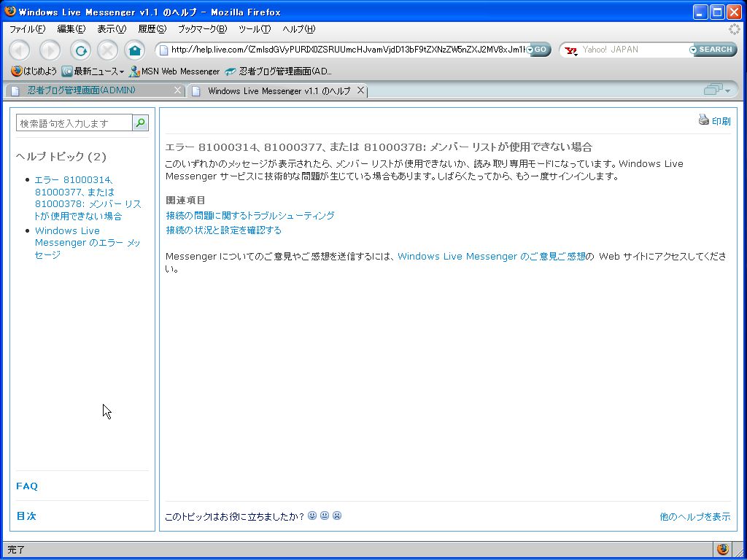This screenshot has width=747, height=560.
Task: Open the ヘルプ(H) menu
Action: pos(298,29)
